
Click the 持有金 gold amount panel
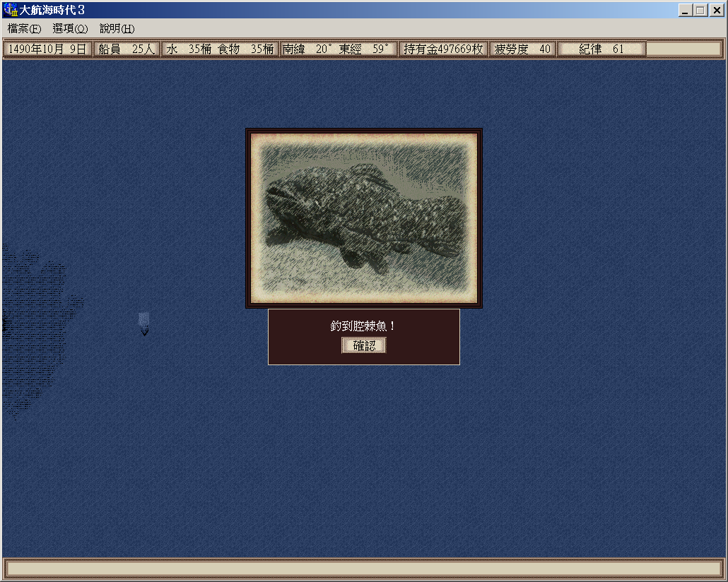pyautogui.click(x=443, y=49)
